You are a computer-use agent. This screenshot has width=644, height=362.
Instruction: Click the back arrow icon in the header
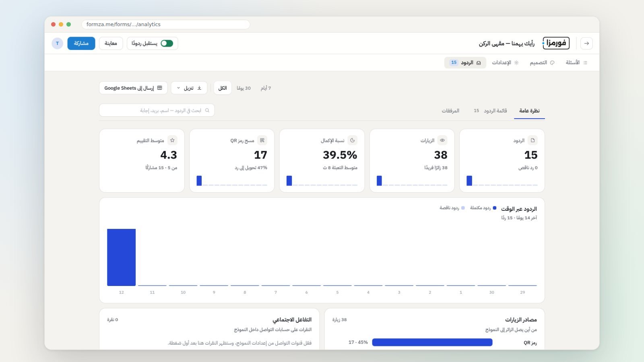586,43
